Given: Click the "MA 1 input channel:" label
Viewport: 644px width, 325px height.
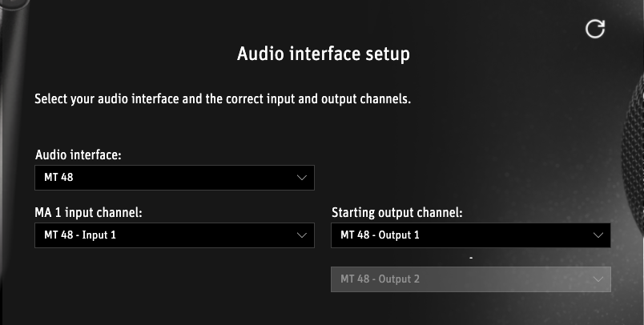Looking at the screenshot, I should (x=89, y=212).
